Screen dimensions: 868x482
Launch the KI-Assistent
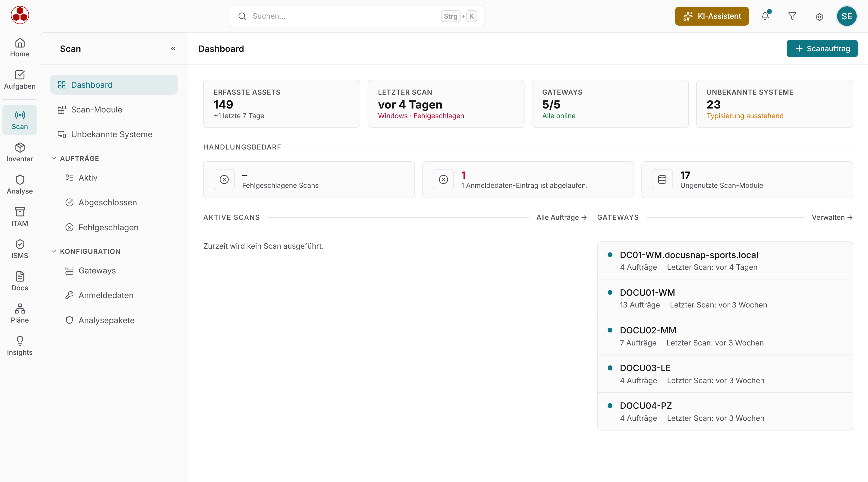[x=712, y=16]
